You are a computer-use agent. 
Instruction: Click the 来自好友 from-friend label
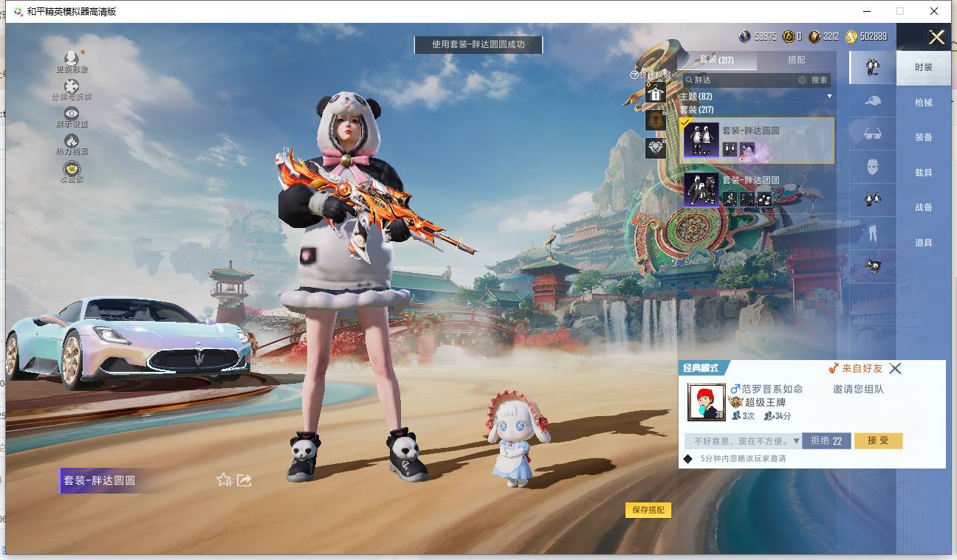(862, 368)
